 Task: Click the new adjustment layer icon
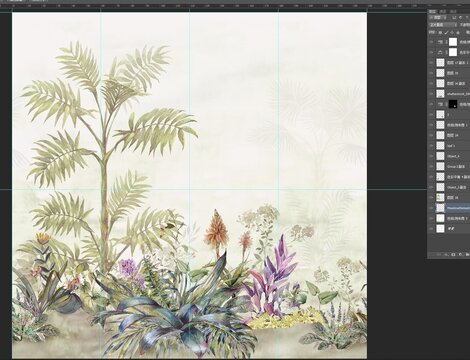click(460, 254)
